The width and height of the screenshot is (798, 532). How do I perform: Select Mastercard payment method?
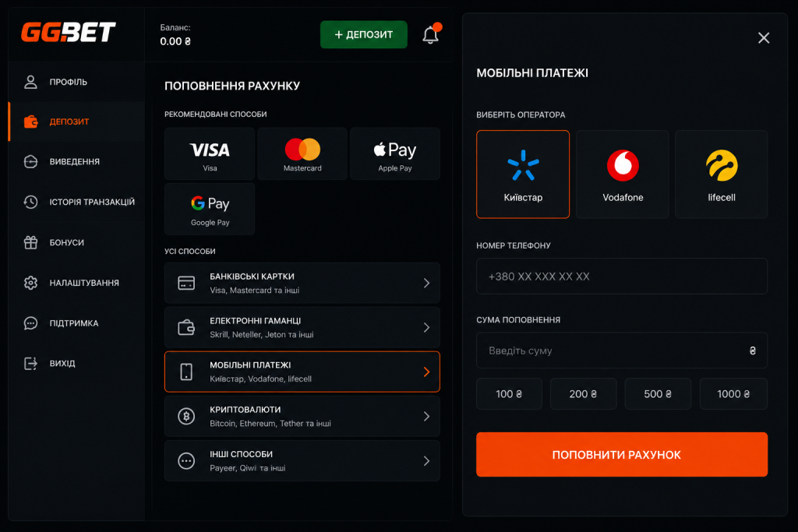(x=302, y=153)
